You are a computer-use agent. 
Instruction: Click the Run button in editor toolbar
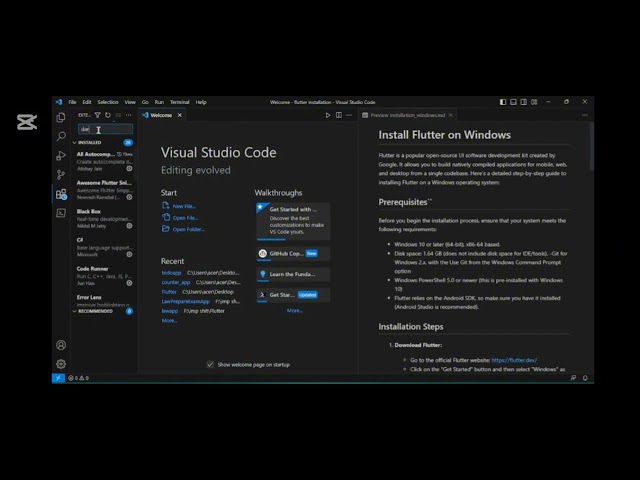click(x=328, y=115)
